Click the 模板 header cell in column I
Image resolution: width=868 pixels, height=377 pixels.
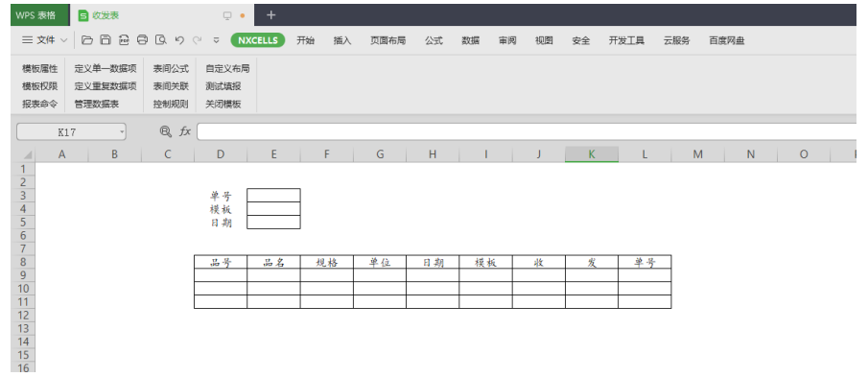pyautogui.click(x=485, y=262)
